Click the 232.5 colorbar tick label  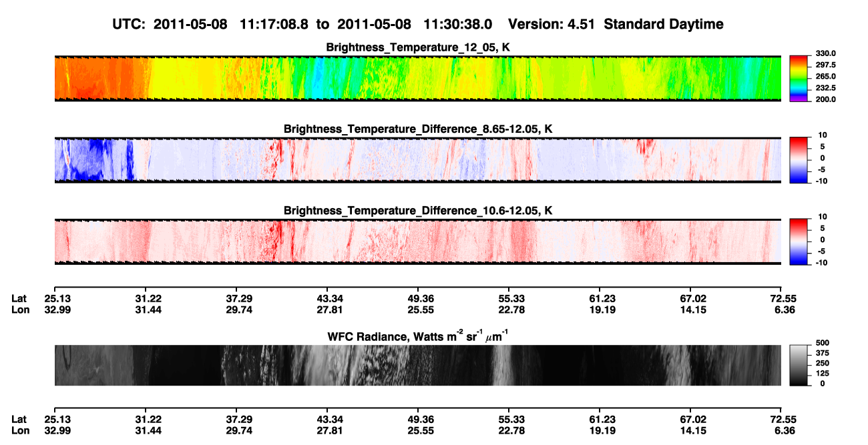coord(825,88)
